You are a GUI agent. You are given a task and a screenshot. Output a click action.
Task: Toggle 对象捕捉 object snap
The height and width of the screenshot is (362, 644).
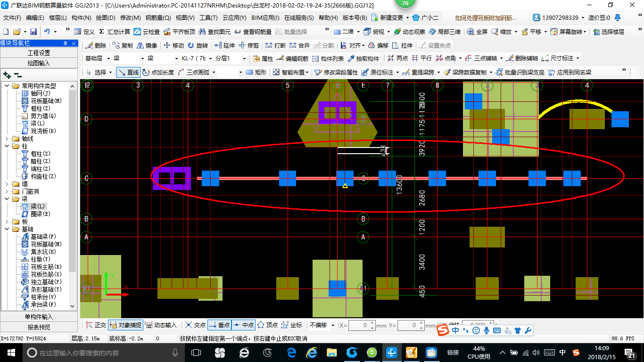click(x=125, y=325)
